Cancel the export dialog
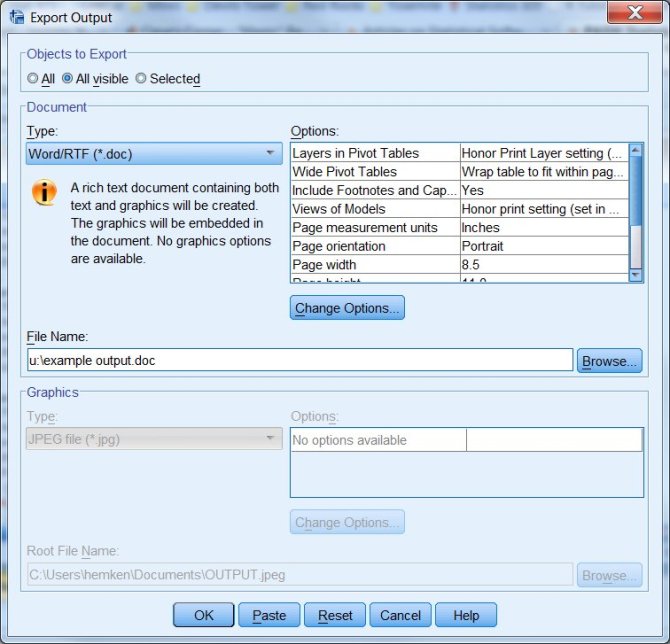The image size is (670, 644). 400,615
